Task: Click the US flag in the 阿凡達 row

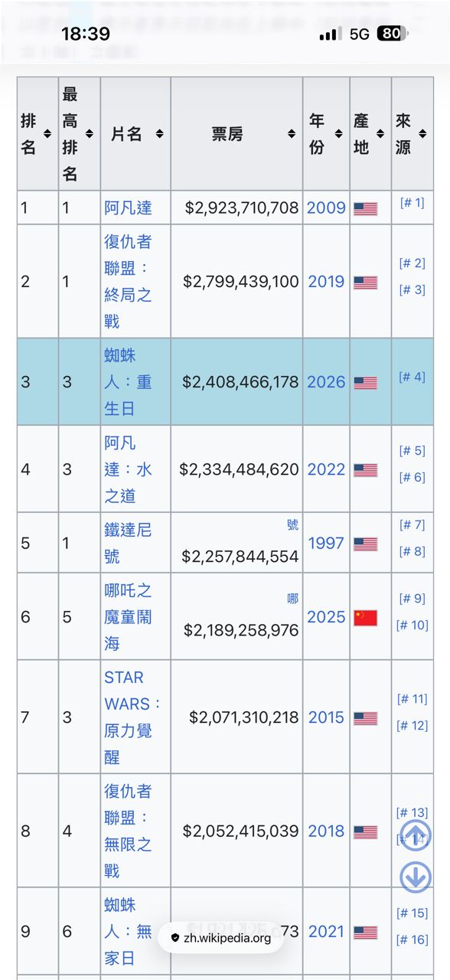Action: [366, 208]
